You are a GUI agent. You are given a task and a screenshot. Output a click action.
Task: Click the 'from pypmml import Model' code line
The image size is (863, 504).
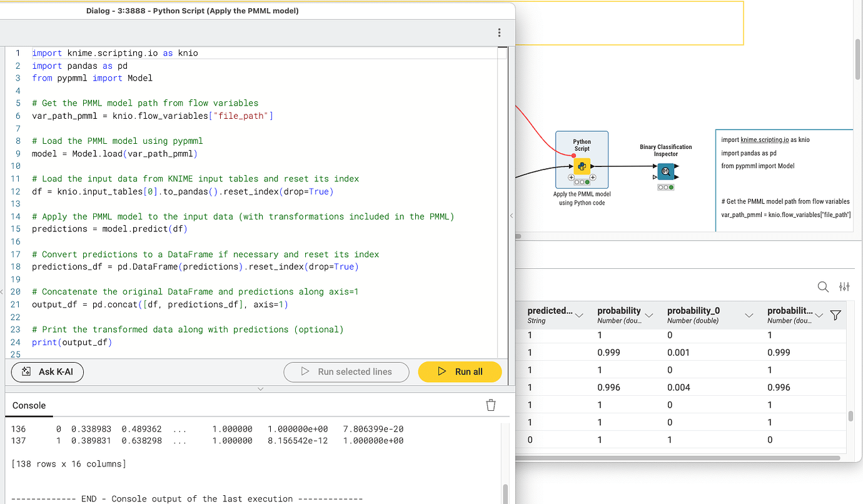92,78
